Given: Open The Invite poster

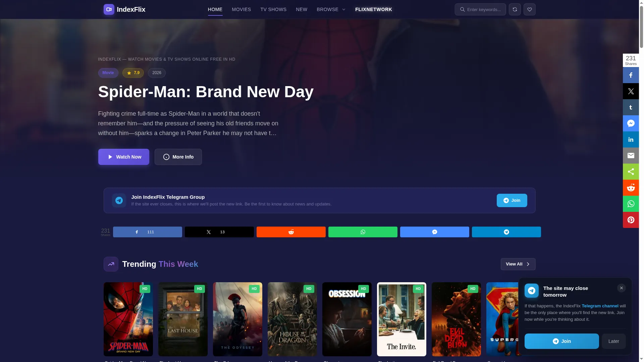Looking at the screenshot, I should (x=401, y=319).
